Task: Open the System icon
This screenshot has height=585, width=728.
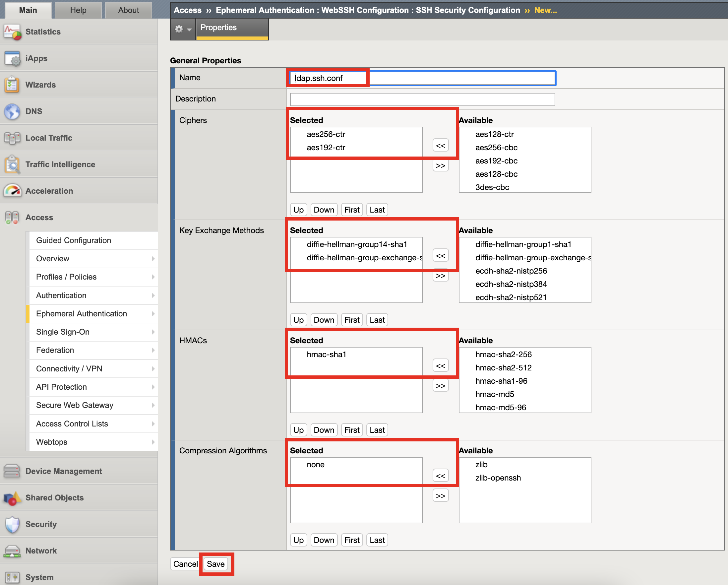Action: coord(13,577)
